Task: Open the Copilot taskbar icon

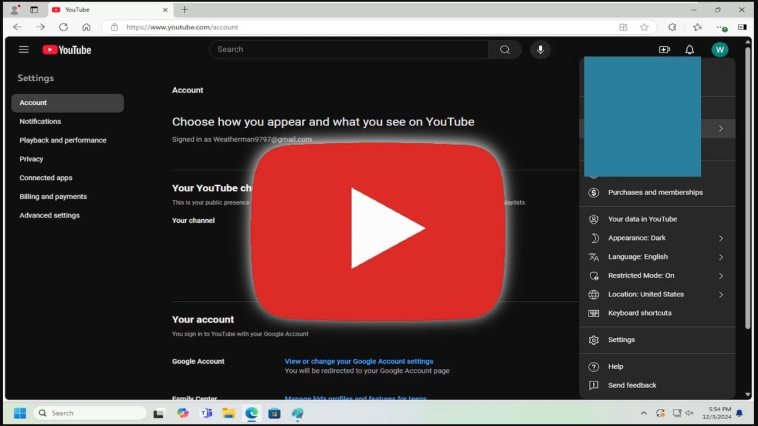Action: (183, 413)
